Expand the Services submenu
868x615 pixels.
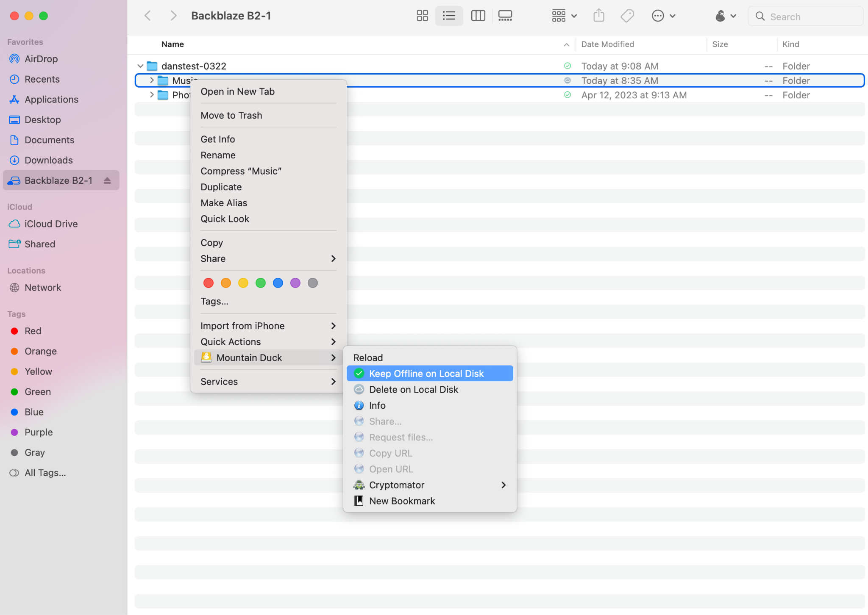click(x=268, y=382)
